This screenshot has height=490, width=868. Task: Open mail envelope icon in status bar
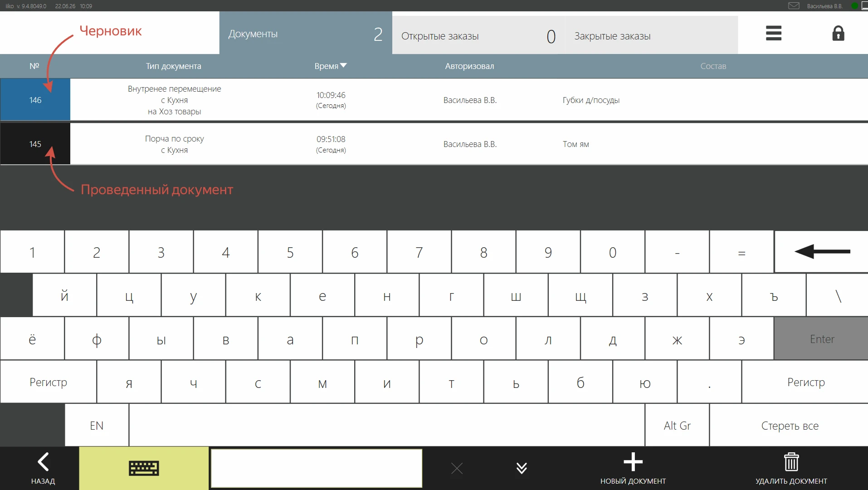[794, 6]
